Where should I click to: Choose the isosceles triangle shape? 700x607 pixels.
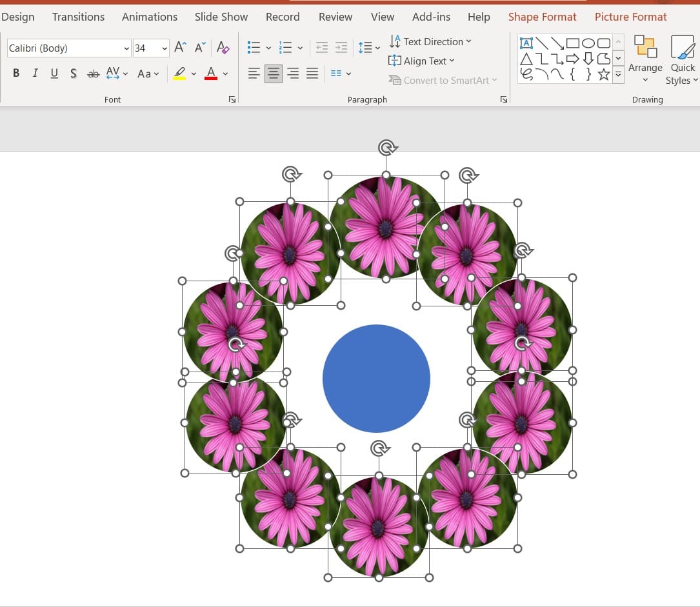(x=526, y=59)
